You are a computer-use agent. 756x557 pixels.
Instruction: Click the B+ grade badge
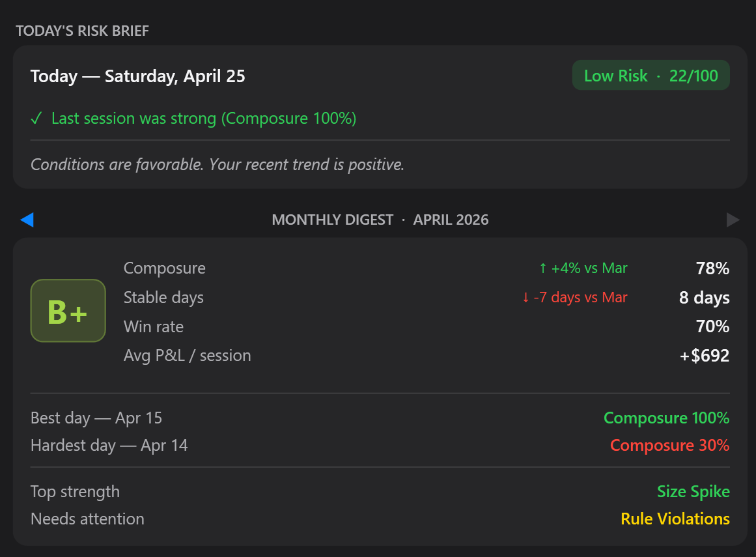click(68, 311)
